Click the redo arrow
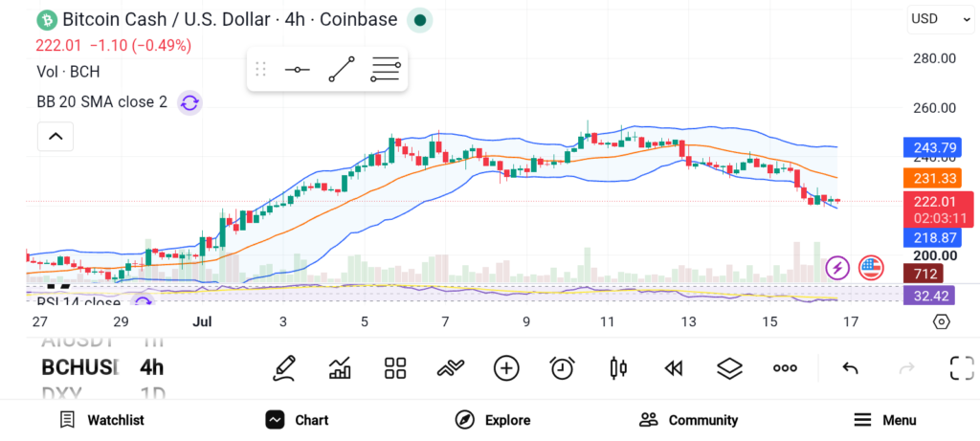980x441 pixels. [x=906, y=368]
